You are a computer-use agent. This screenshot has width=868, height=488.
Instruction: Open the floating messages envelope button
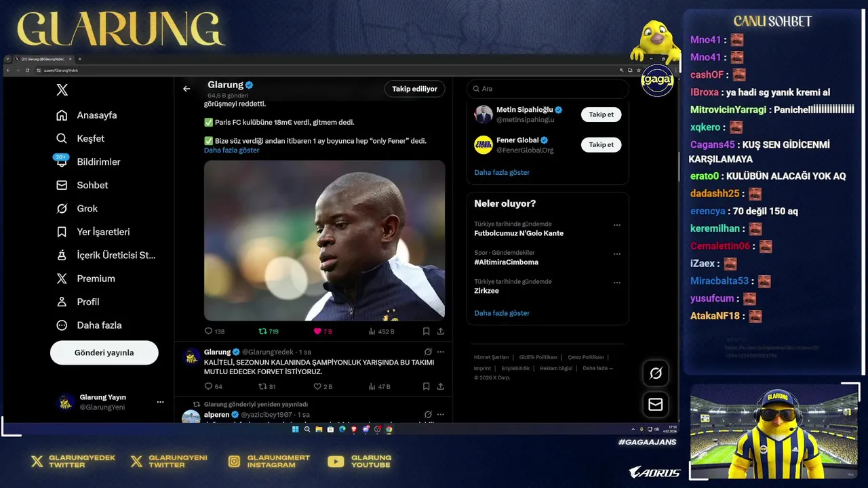pyautogui.click(x=656, y=404)
